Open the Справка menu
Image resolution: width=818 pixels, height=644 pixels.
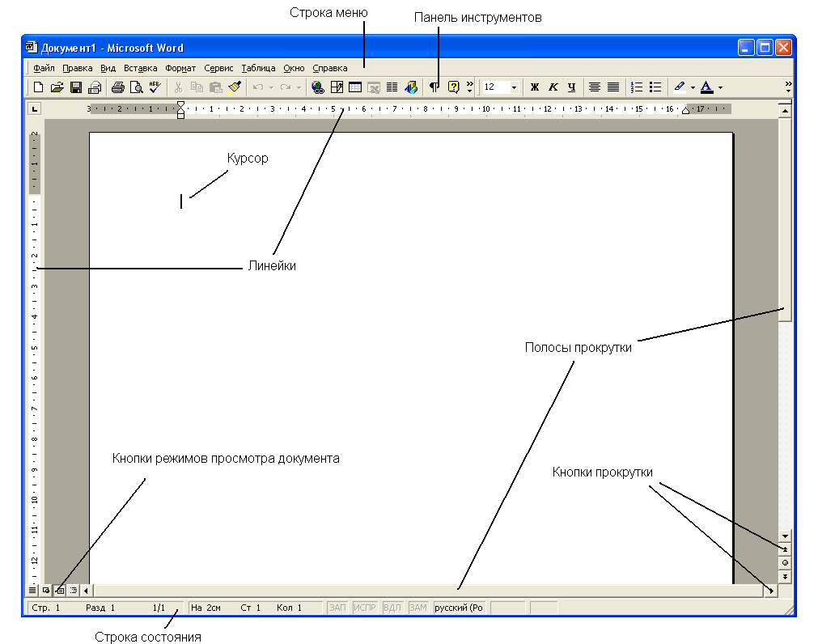click(x=329, y=68)
